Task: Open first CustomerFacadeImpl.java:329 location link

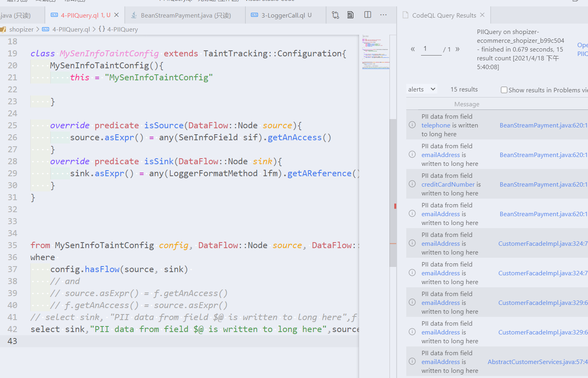Action: (x=543, y=302)
